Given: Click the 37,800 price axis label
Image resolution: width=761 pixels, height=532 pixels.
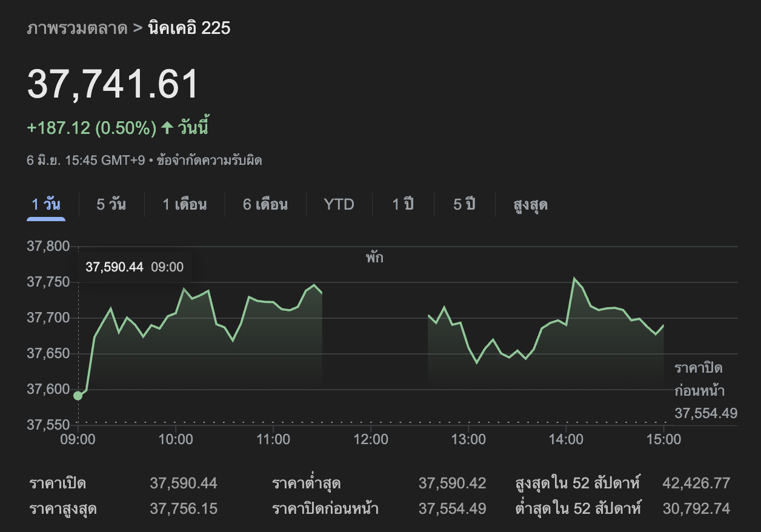Looking at the screenshot, I should point(48,247).
